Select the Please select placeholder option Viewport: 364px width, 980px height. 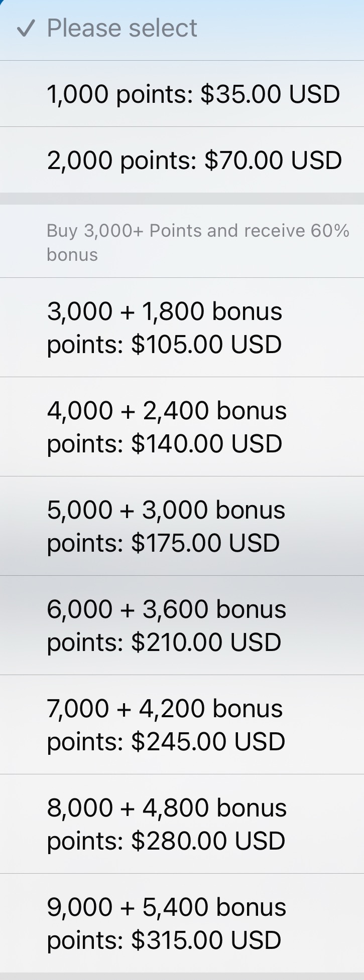(122, 29)
